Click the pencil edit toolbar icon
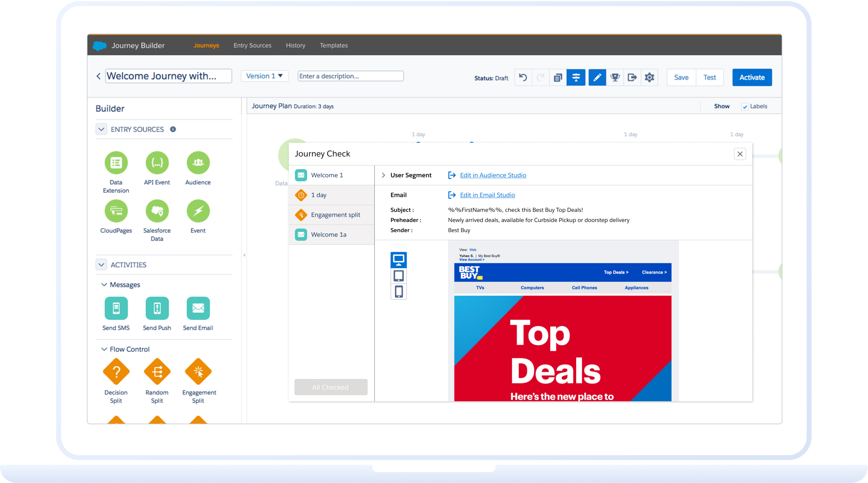This screenshot has height=483, width=868. pyautogui.click(x=597, y=77)
